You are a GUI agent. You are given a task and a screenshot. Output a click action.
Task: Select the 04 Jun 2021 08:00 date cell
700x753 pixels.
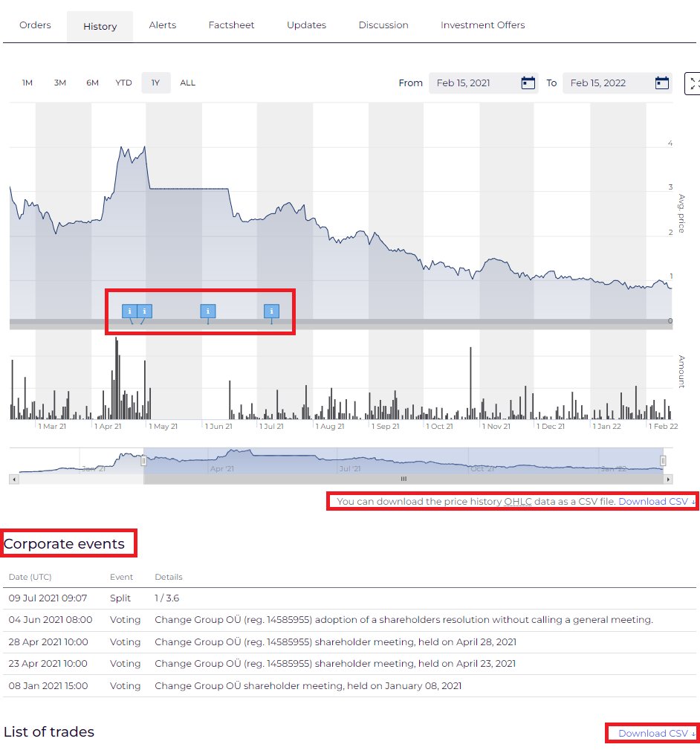[51, 619]
